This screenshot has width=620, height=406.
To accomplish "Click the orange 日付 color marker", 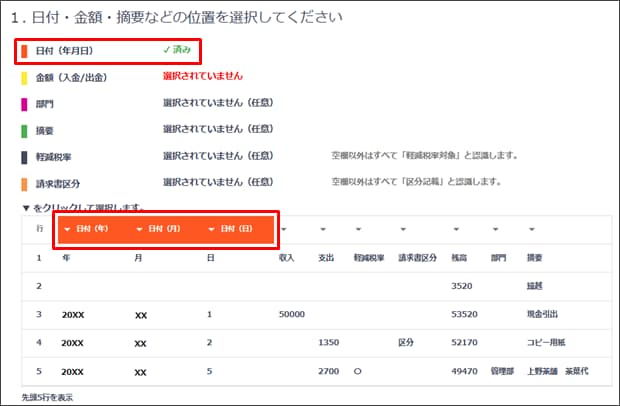I will [24, 50].
